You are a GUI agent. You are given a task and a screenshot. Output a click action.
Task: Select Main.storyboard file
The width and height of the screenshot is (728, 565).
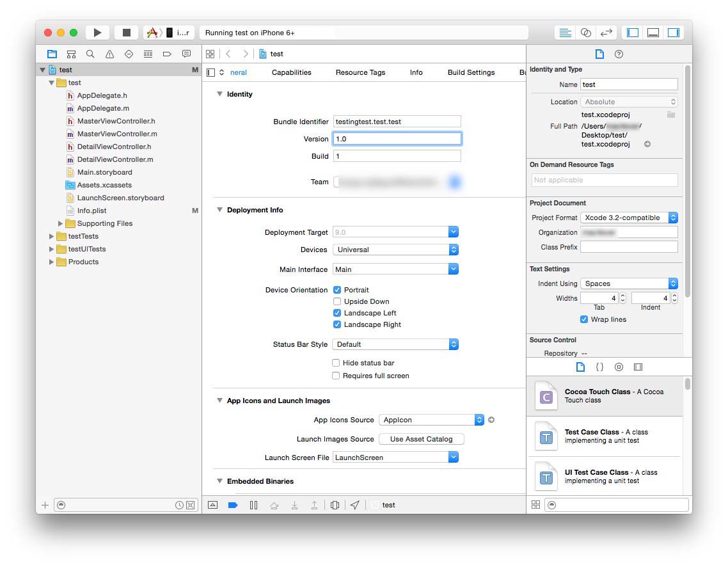[104, 172]
